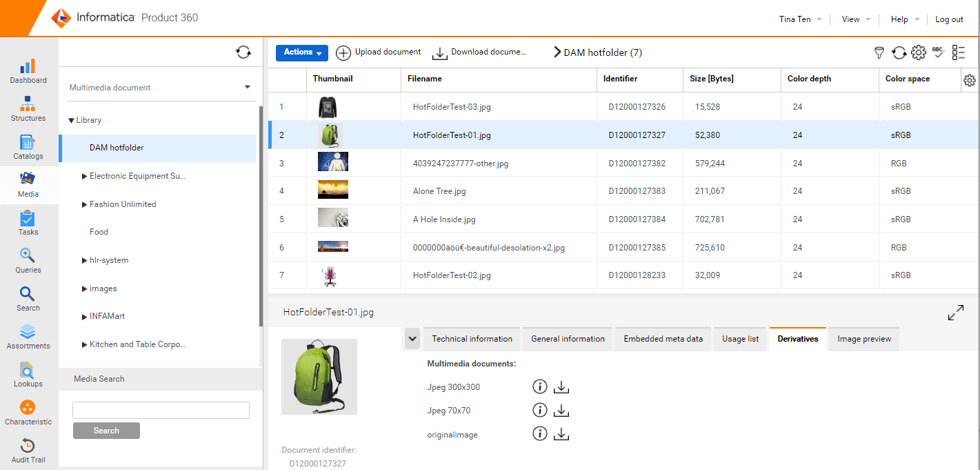Open the filter icon above the document table

point(879,52)
